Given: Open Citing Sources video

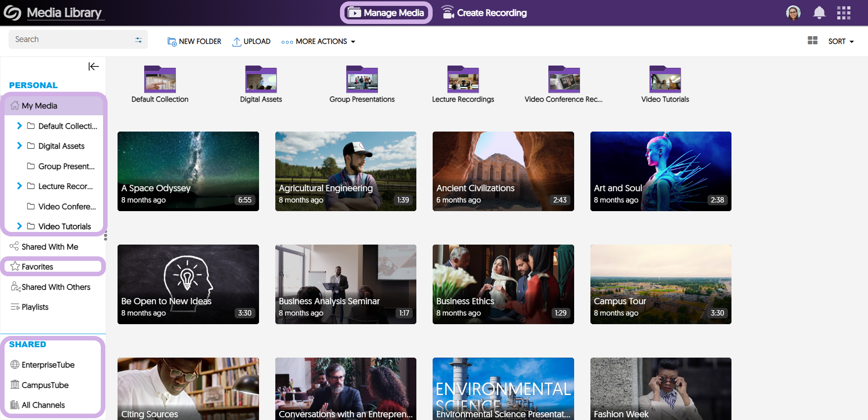Looking at the screenshot, I should (x=188, y=389).
